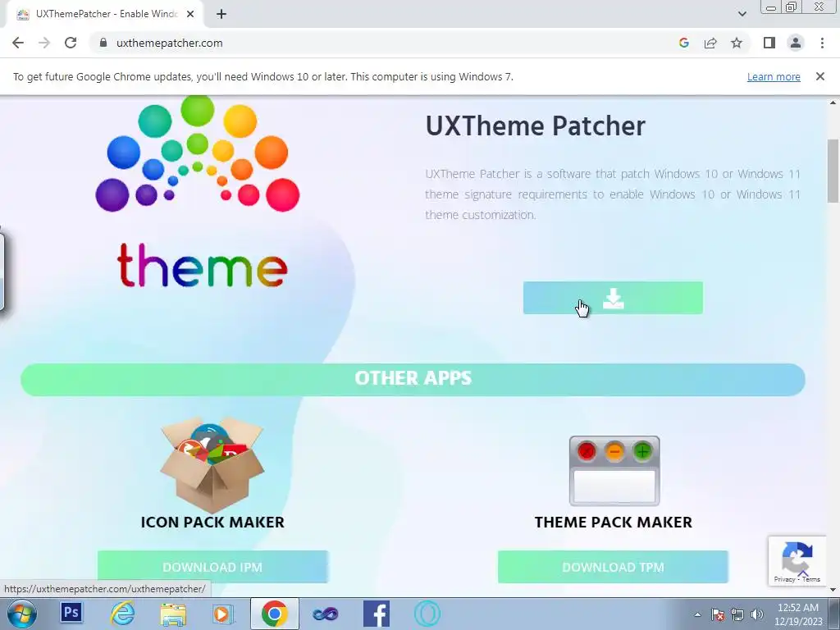Image resolution: width=840 pixels, height=630 pixels.
Task: Click the reCAPTCHA badge
Action: point(797,560)
